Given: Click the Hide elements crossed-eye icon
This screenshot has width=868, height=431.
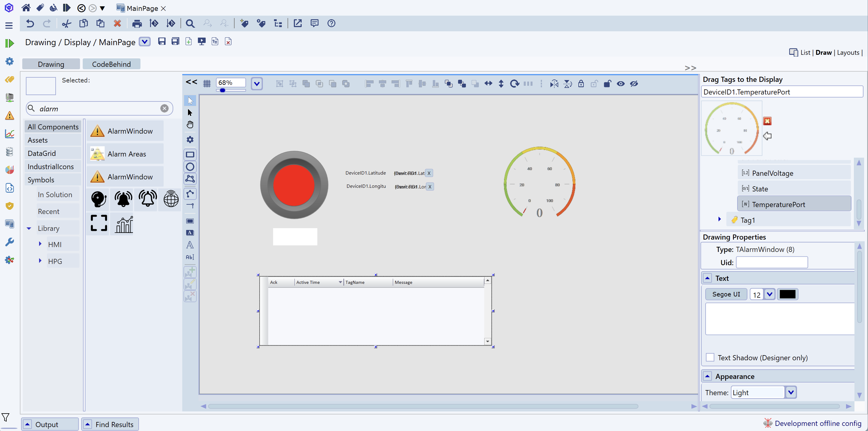Looking at the screenshot, I should tap(634, 84).
